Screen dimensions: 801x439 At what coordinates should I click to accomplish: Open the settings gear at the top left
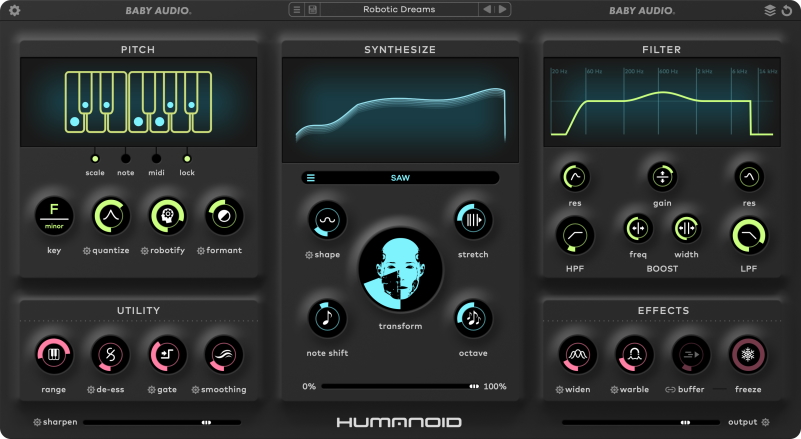point(14,10)
